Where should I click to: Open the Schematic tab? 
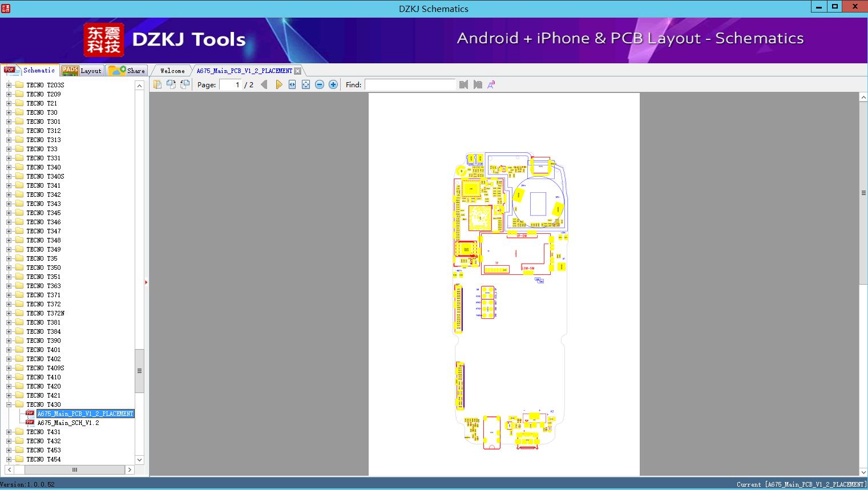(30, 70)
